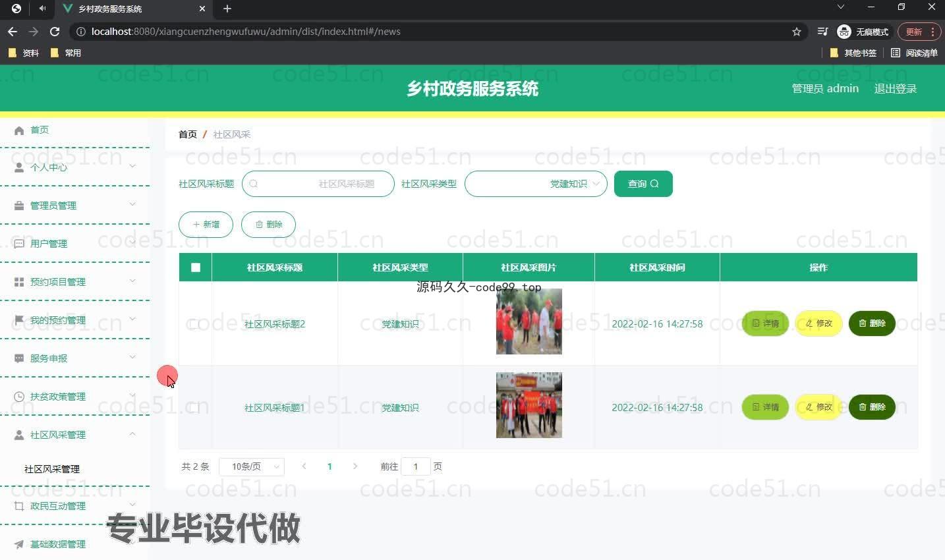Image resolution: width=945 pixels, height=560 pixels.
Task: Click 社区风采标题2 title cell text
Action: [275, 324]
